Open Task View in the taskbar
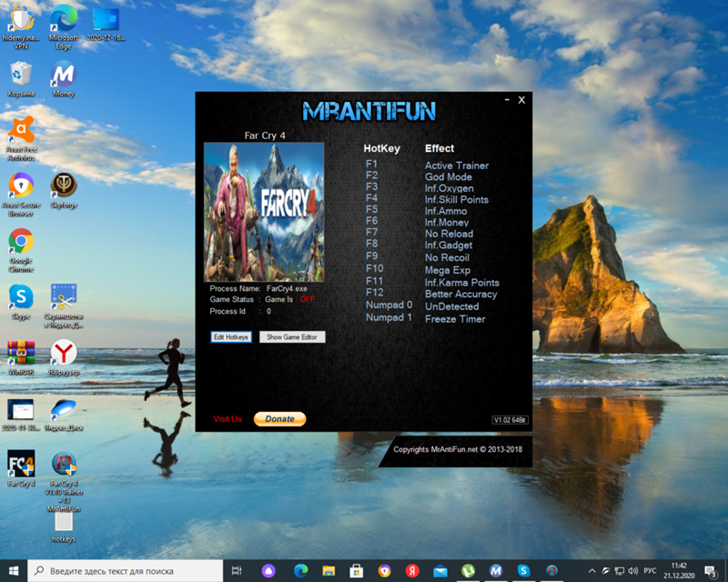This screenshot has width=728, height=582. coord(237,571)
